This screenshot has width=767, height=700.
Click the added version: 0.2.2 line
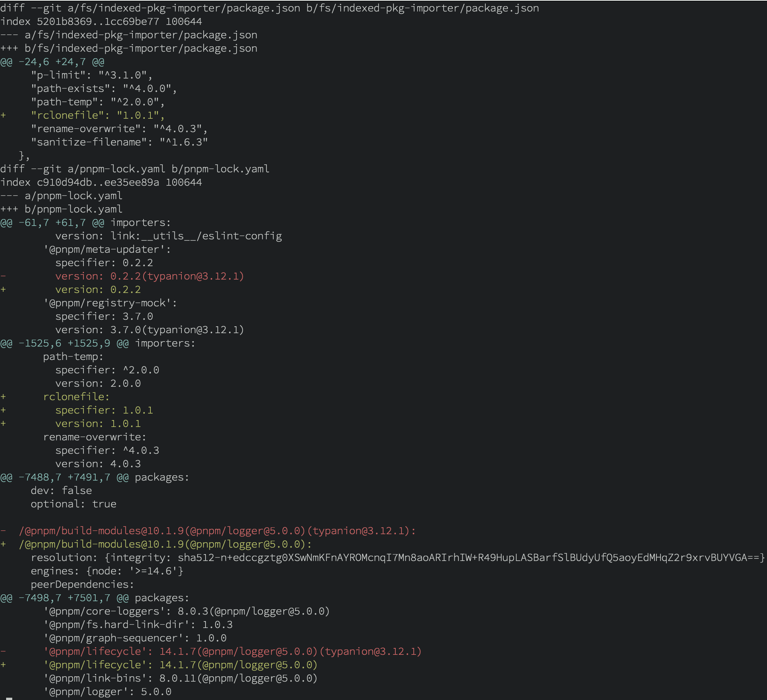coord(98,289)
